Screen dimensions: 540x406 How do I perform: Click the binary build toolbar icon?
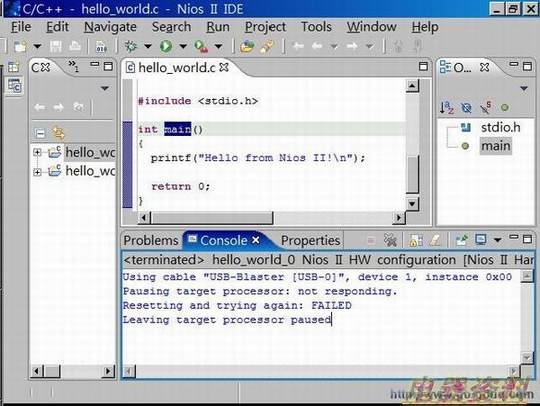pyautogui.click(x=101, y=46)
